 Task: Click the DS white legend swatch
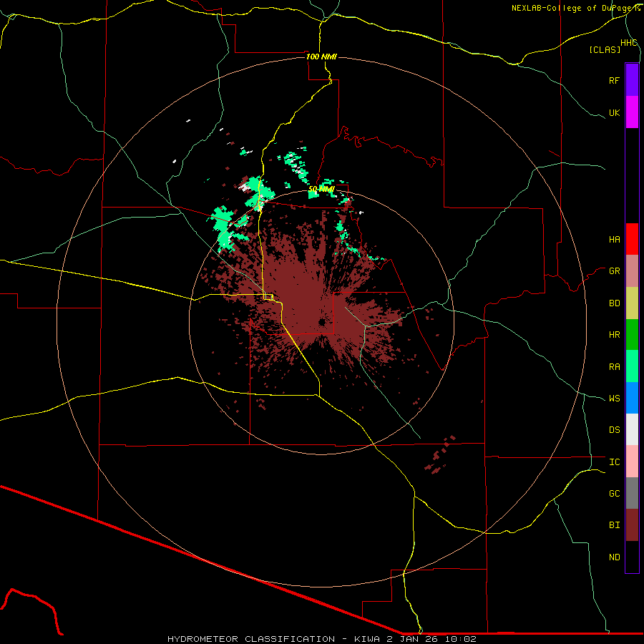pyautogui.click(x=632, y=429)
